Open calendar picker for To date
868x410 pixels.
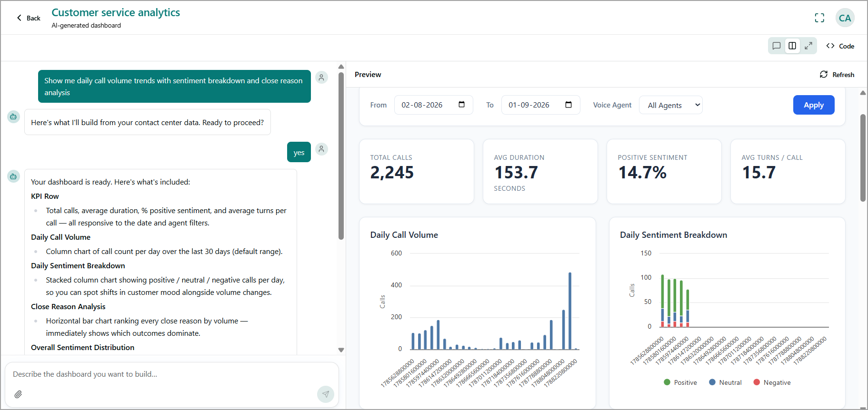pos(569,105)
